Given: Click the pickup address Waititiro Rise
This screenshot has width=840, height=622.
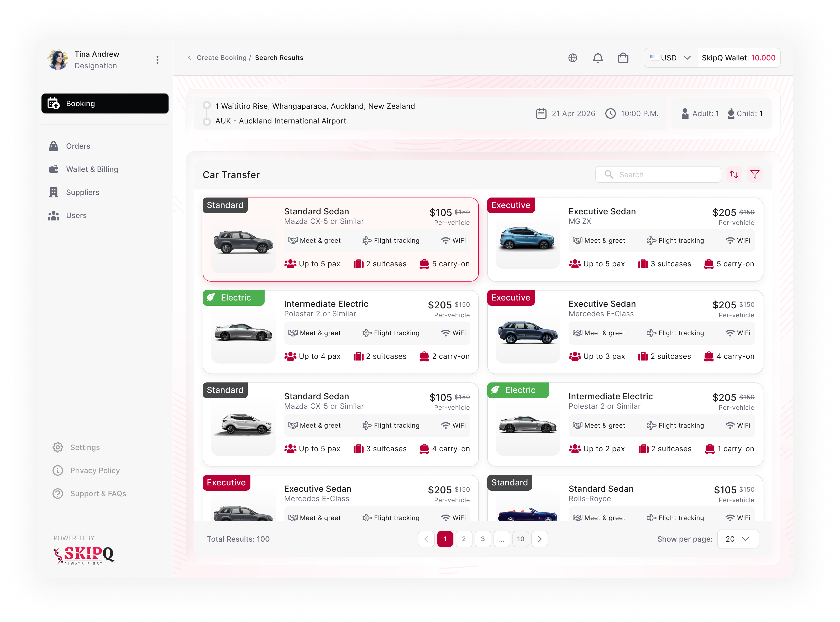Looking at the screenshot, I should [315, 106].
